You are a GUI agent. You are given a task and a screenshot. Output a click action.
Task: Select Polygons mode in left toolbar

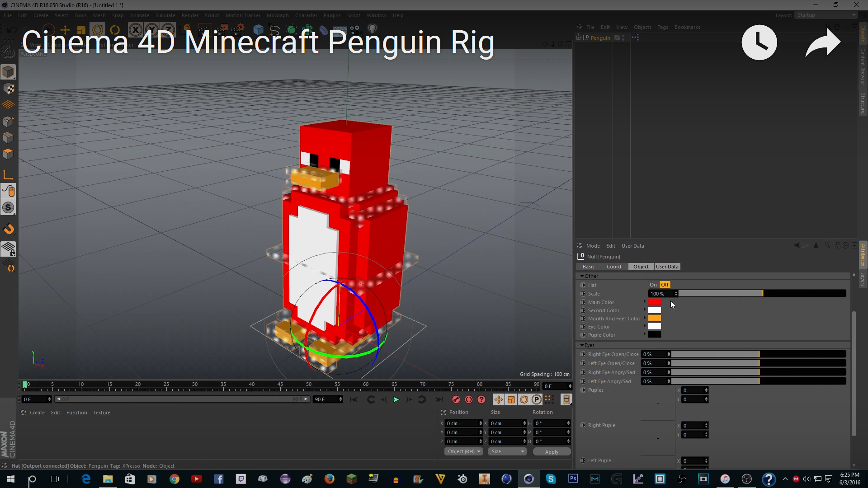8,154
